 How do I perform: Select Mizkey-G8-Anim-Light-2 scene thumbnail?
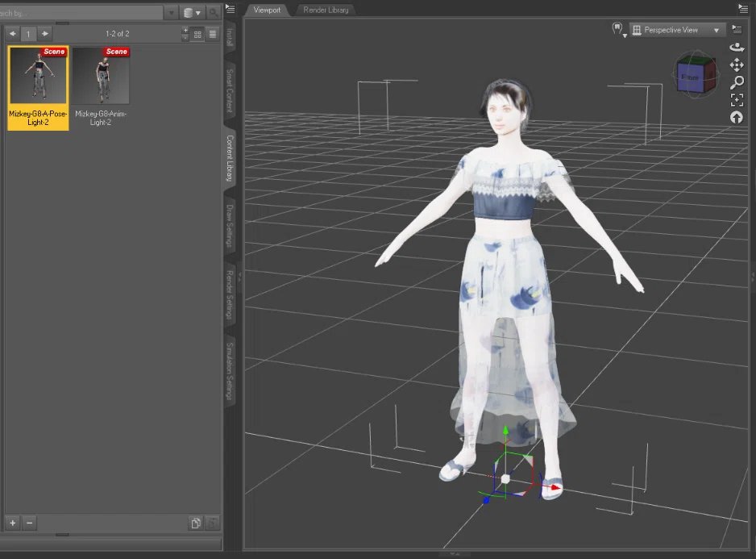click(x=101, y=88)
